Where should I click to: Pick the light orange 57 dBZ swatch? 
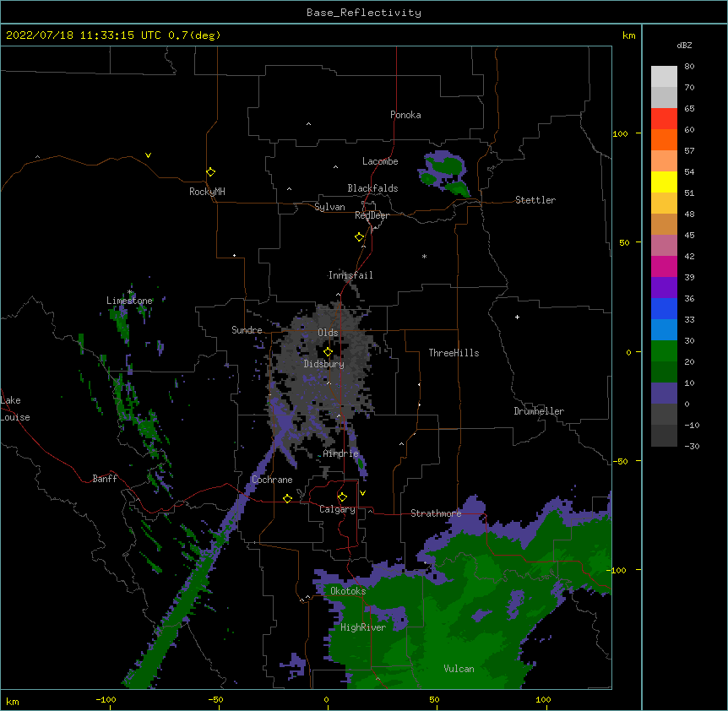point(664,160)
